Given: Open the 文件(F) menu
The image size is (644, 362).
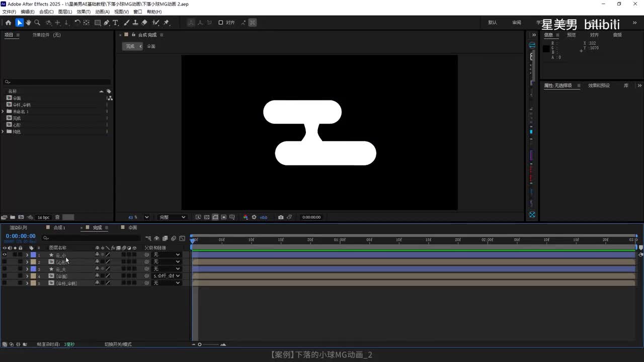Looking at the screenshot, I should [x=10, y=12].
